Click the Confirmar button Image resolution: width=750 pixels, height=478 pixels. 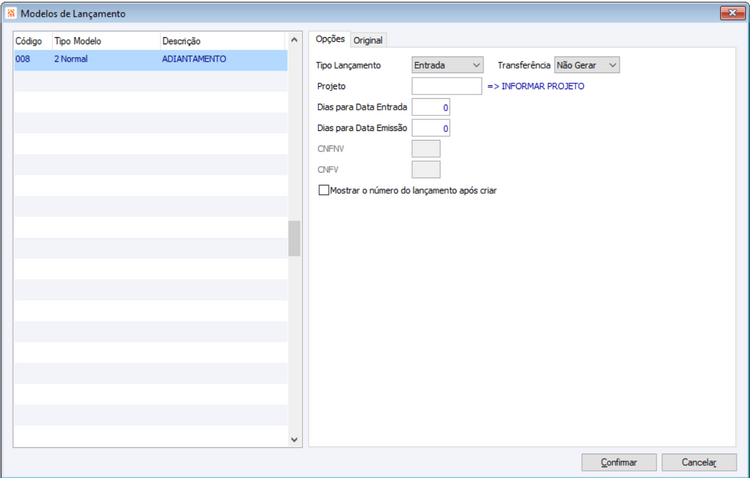618,462
